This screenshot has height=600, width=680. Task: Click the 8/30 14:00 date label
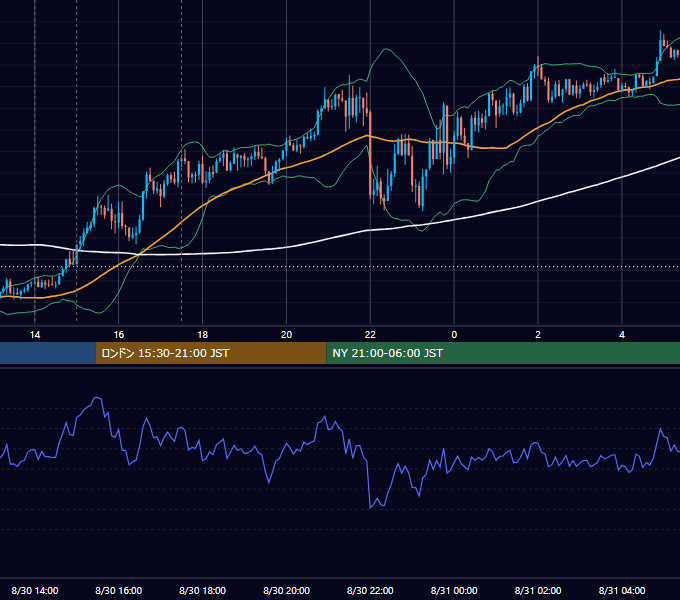click(35, 590)
